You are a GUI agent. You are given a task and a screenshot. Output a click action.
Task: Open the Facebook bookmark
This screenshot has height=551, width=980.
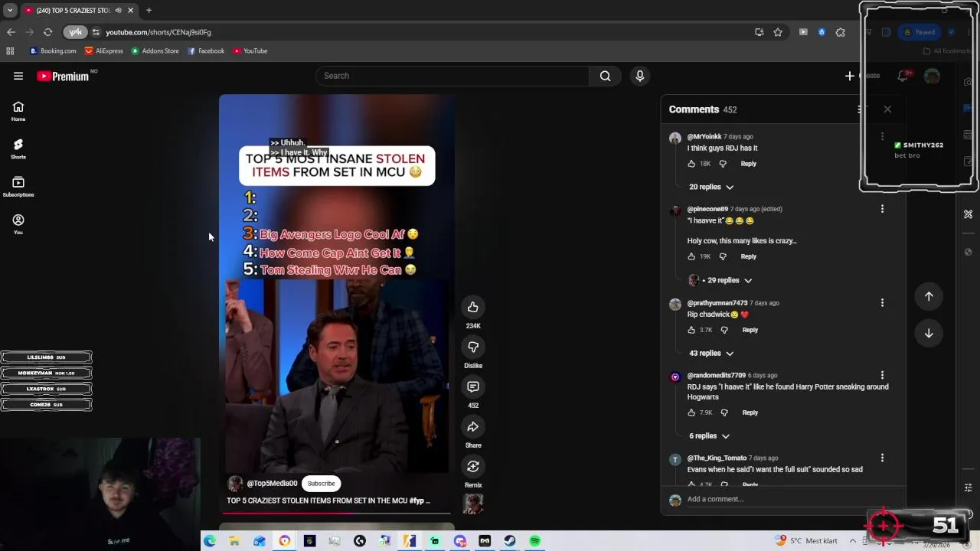tap(206, 51)
